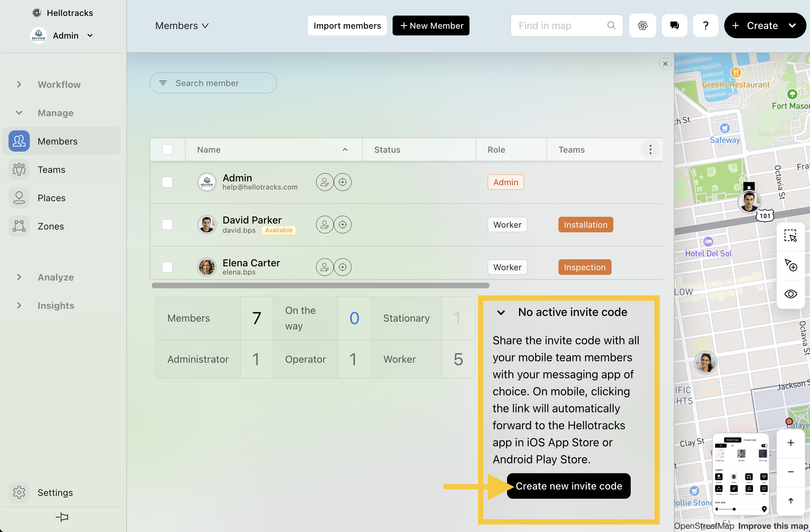Screen dimensions: 810x532
Task: Edit David Parker profile icon
Action: [x=325, y=225]
